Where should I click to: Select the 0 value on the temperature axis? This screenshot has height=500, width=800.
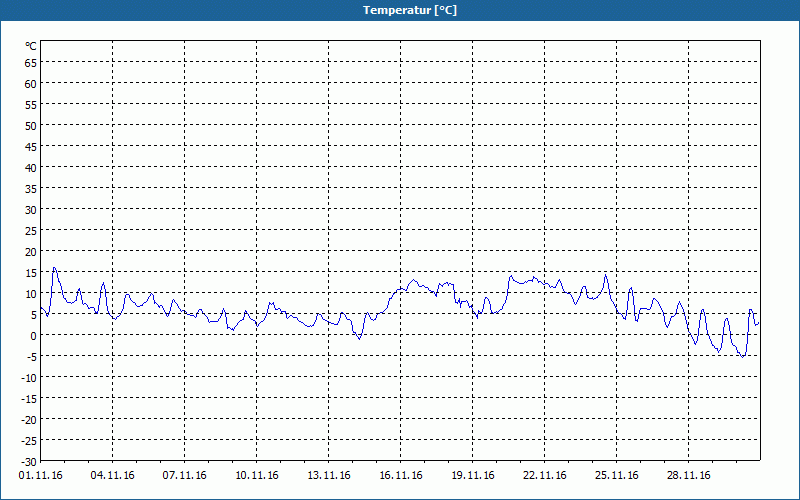34,336
